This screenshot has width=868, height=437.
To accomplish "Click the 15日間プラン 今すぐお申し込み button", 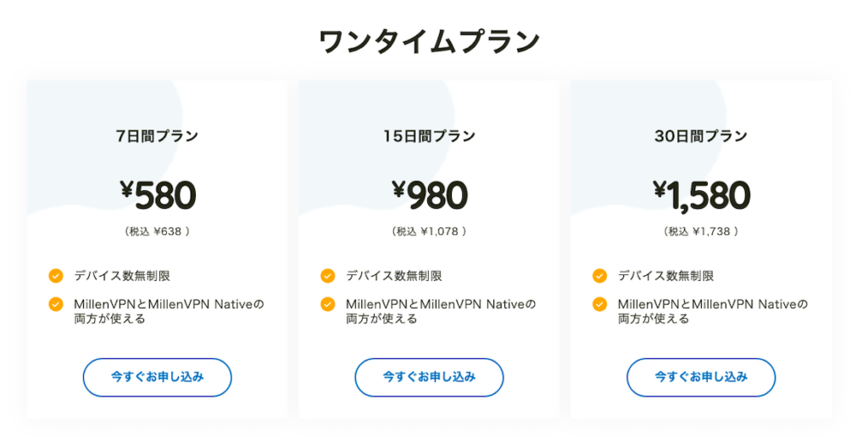I will click(x=429, y=377).
